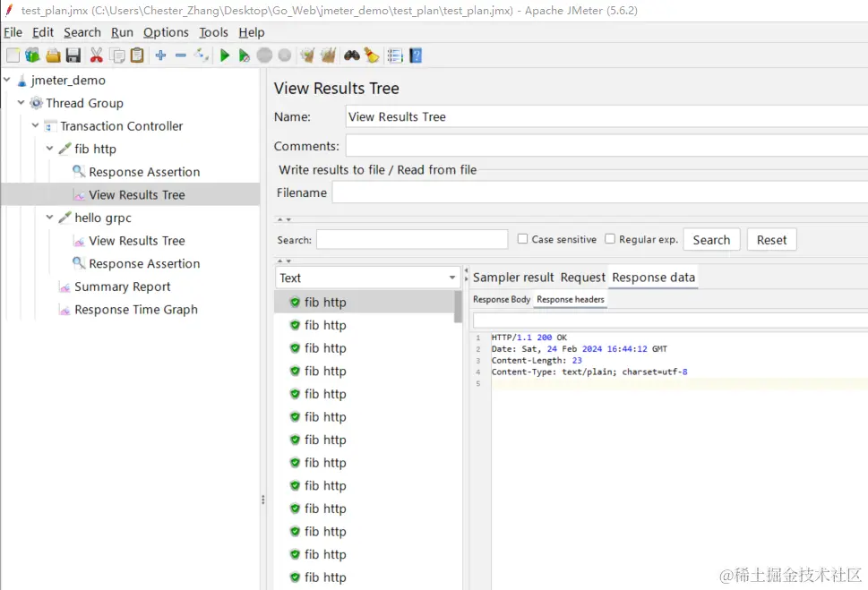Select Thread Group in the tree
The height and width of the screenshot is (590, 868).
[x=84, y=103]
